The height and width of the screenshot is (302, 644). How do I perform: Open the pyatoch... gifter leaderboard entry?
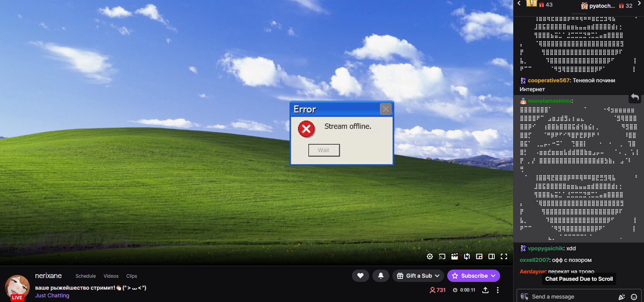tap(607, 5)
